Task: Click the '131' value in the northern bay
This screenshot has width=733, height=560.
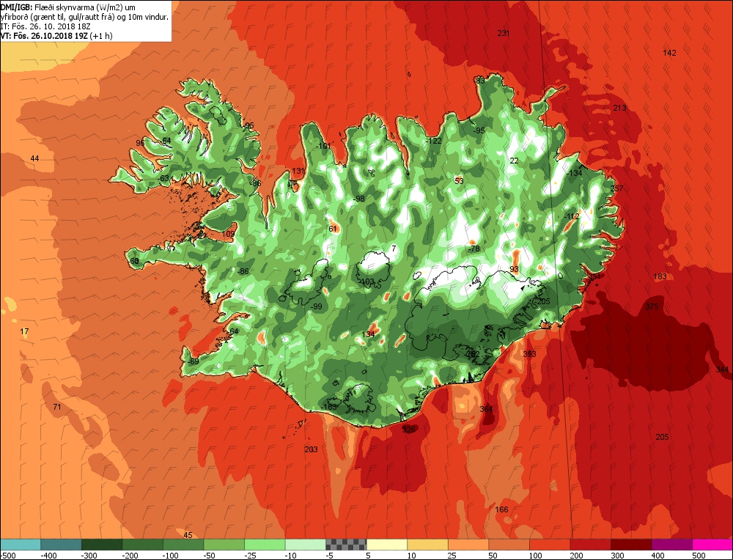Action: 298,171
